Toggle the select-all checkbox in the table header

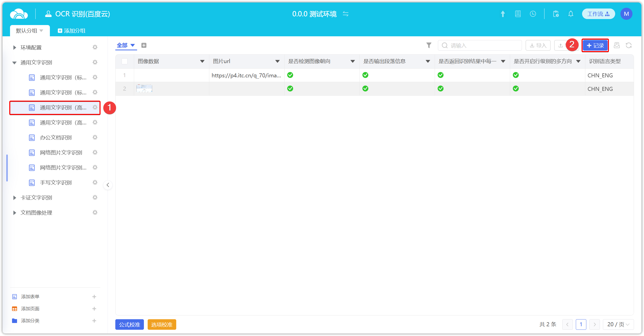(125, 61)
